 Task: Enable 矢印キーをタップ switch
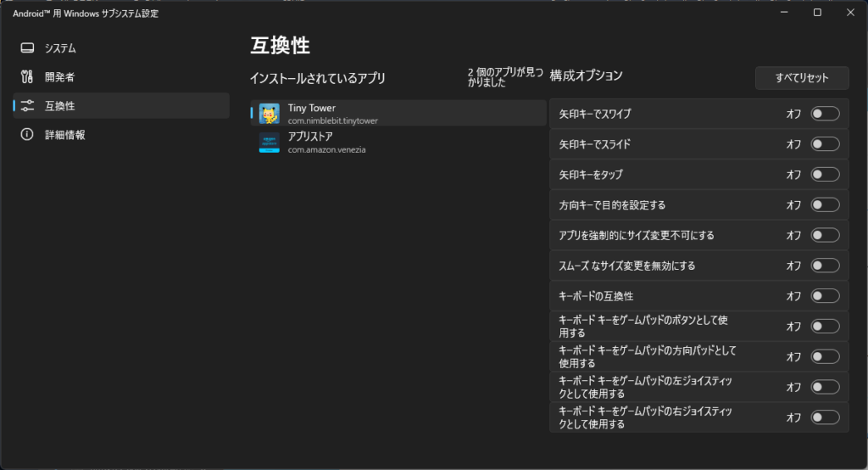point(825,175)
